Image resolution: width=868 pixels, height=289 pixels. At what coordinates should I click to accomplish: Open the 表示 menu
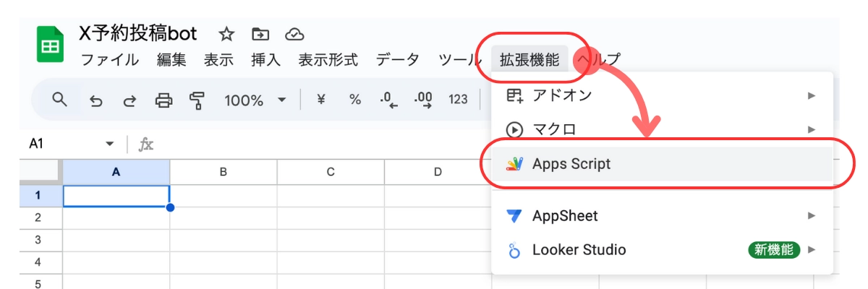point(218,60)
